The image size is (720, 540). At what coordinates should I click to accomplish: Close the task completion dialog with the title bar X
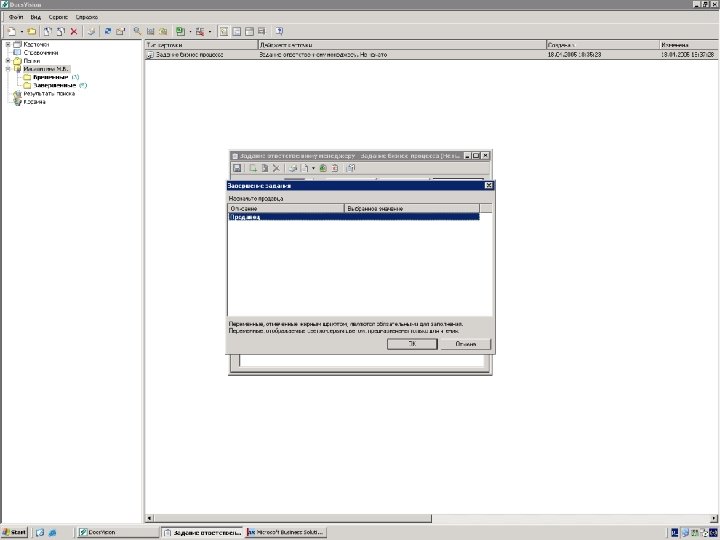click(489, 186)
